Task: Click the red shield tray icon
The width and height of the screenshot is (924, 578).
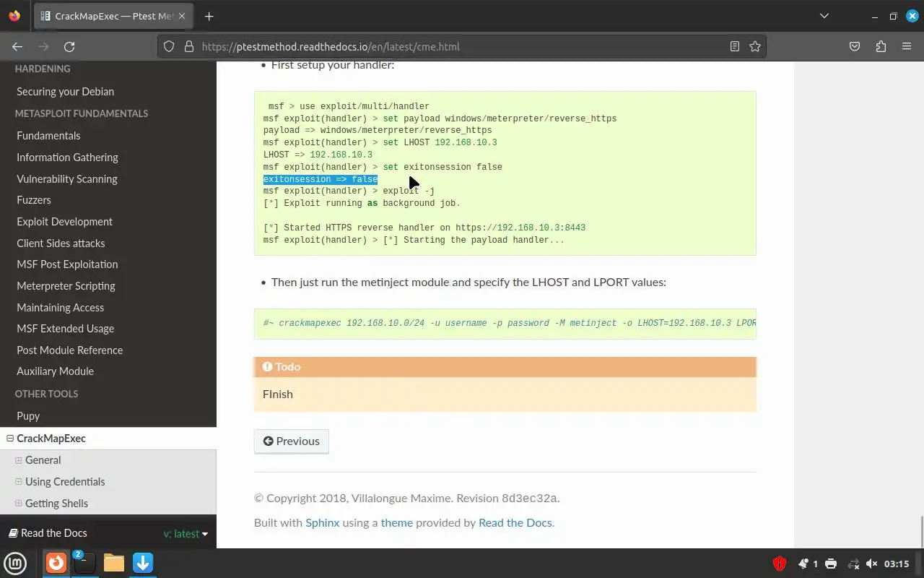Action: (x=780, y=564)
